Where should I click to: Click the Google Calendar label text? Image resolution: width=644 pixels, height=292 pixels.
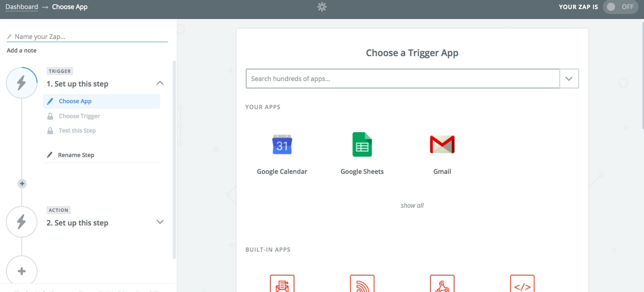click(282, 172)
